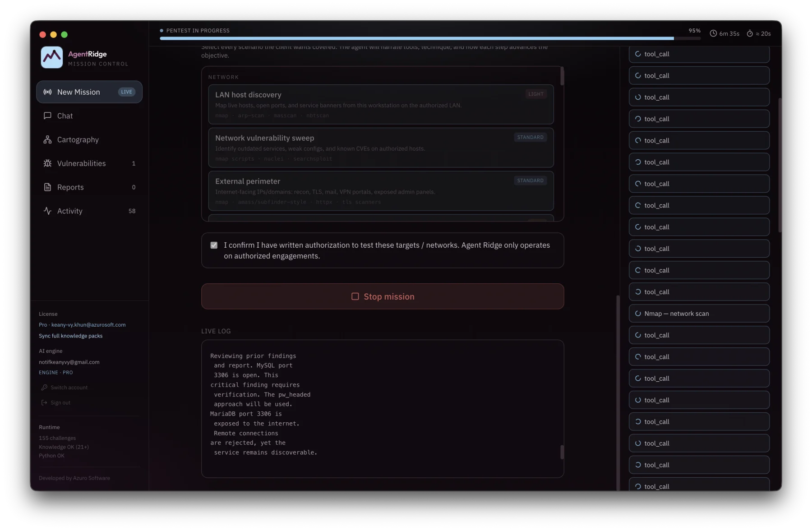Image resolution: width=812 pixels, height=531 pixels.
Task: Click the Developed by Azuro Software text
Action: click(x=74, y=478)
